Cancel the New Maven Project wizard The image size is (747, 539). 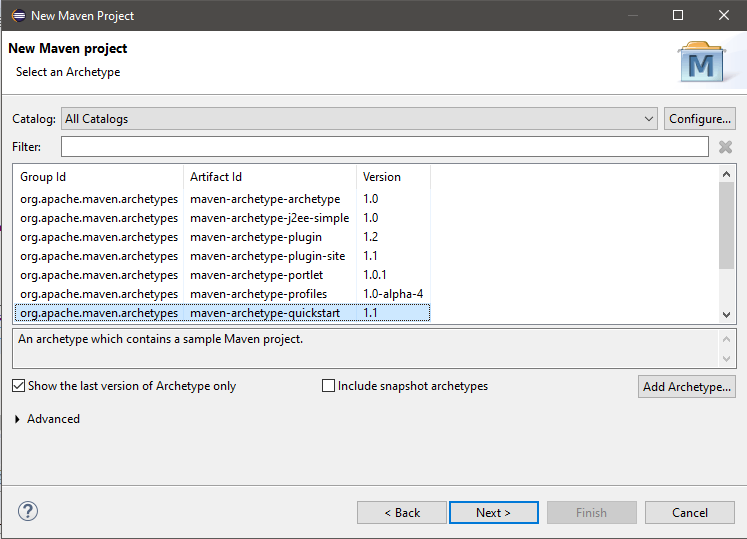click(x=689, y=513)
